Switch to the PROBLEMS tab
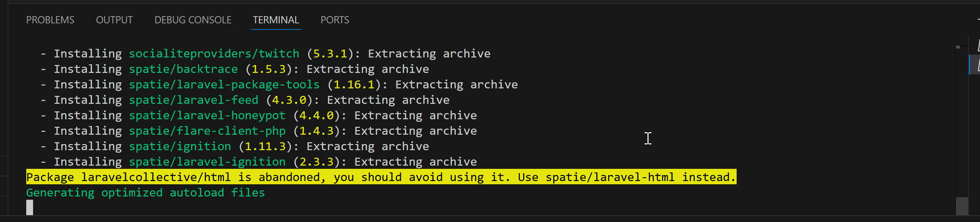This screenshot has height=222, width=980. coord(50,20)
